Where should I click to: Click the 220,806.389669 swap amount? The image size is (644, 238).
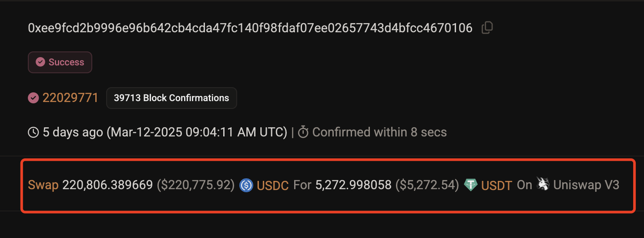pyautogui.click(x=108, y=185)
